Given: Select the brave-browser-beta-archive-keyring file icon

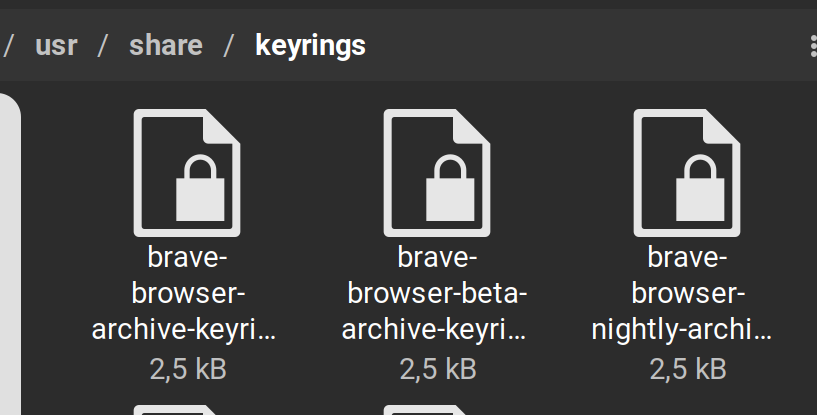Looking at the screenshot, I should pyautogui.click(x=437, y=173).
